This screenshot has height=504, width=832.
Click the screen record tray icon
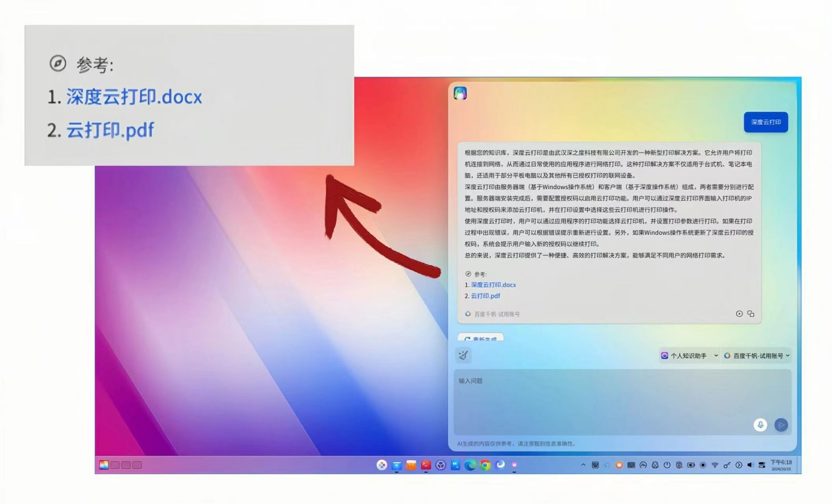(x=703, y=465)
